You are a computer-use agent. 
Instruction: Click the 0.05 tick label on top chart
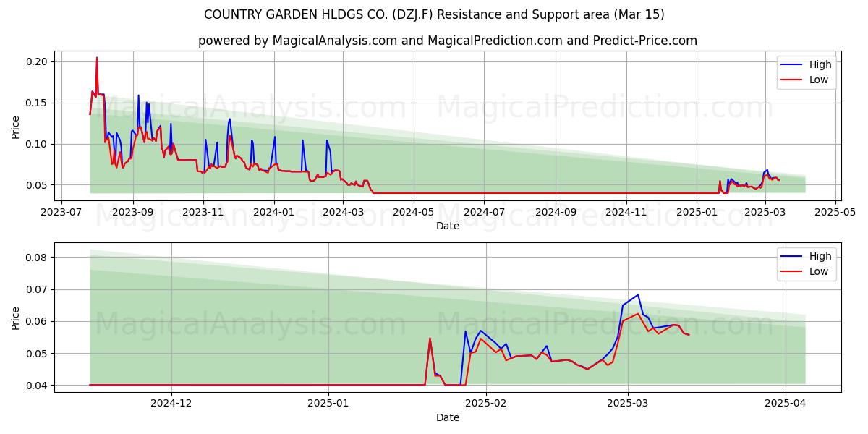click(38, 185)
